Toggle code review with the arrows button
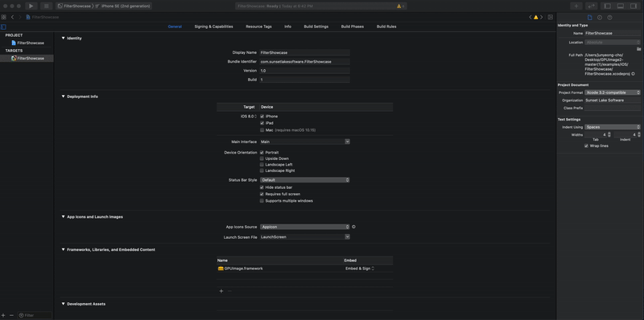Viewport: 644px width, 320px height. 592,6
